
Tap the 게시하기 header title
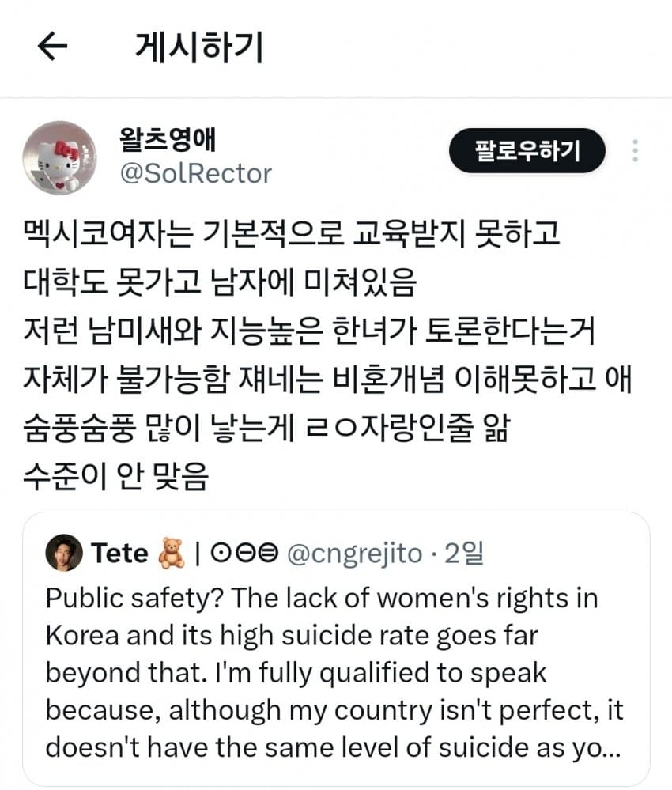click(198, 48)
